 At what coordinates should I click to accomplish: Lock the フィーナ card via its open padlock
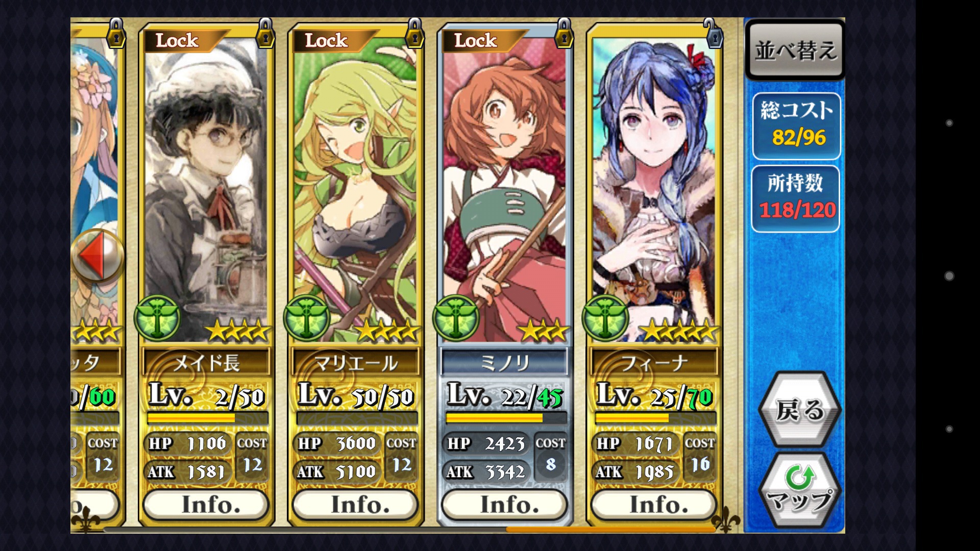click(713, 33)
